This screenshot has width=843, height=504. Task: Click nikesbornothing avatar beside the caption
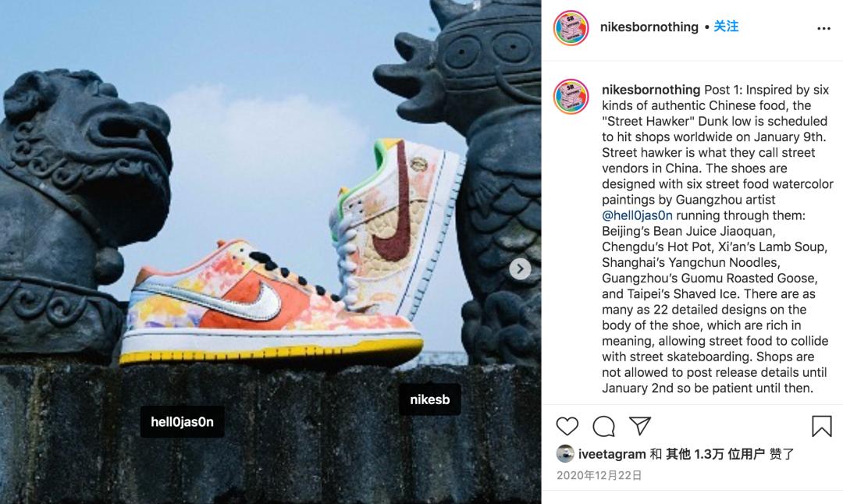click(571, 97)
